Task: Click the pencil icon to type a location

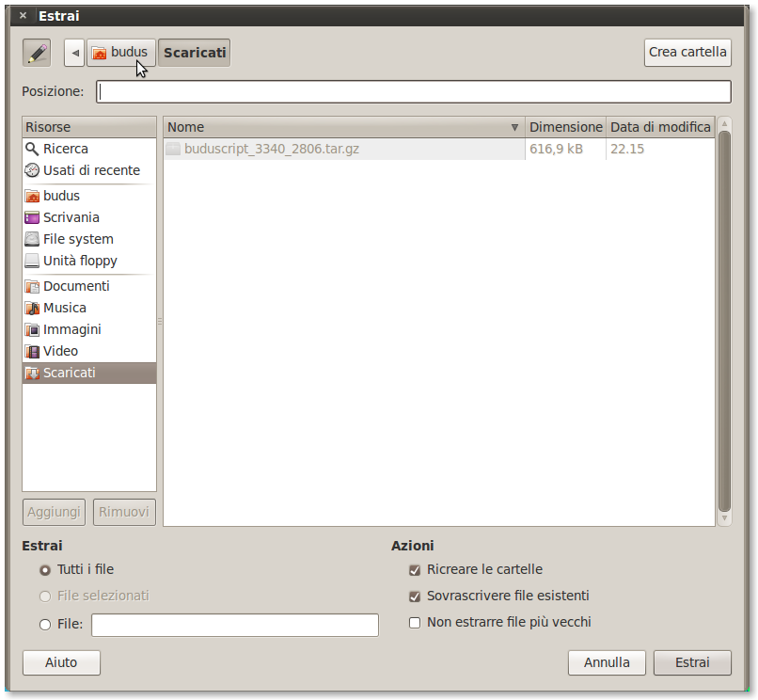Action: tap(36, 52)
